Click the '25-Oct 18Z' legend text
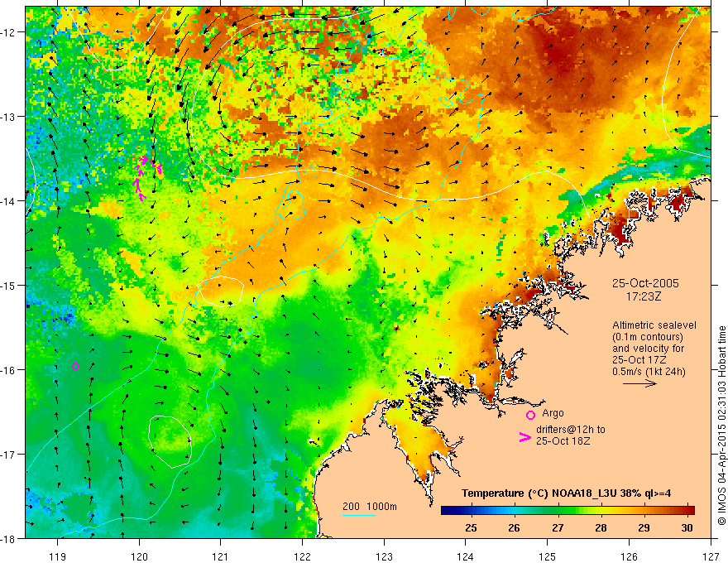Viewport: 728px width, 563px height. tap(563, 440)
